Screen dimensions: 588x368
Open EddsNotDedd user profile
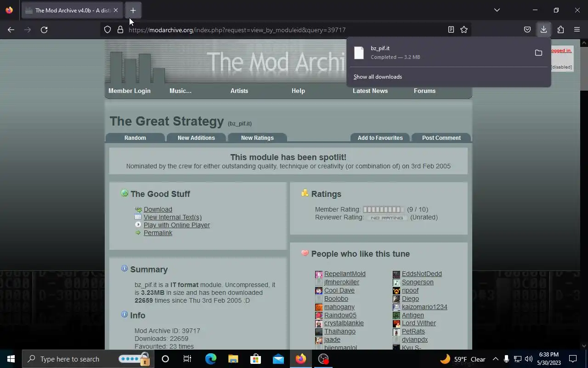422,274
